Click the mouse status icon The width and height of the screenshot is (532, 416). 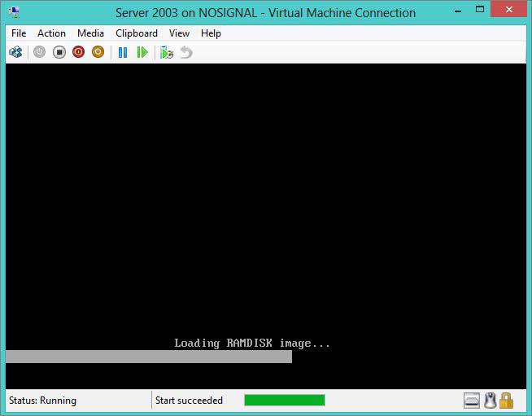[490, 401]
